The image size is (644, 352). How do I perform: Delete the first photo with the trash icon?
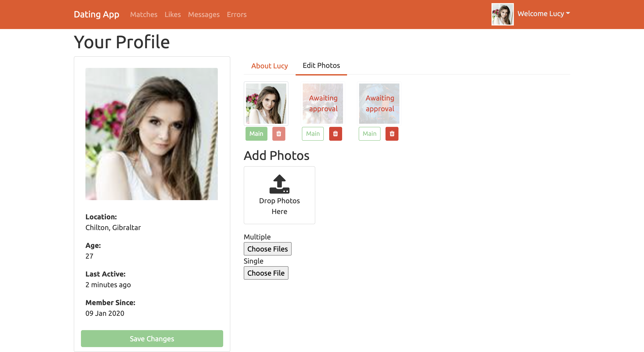(x=278, y=134)
